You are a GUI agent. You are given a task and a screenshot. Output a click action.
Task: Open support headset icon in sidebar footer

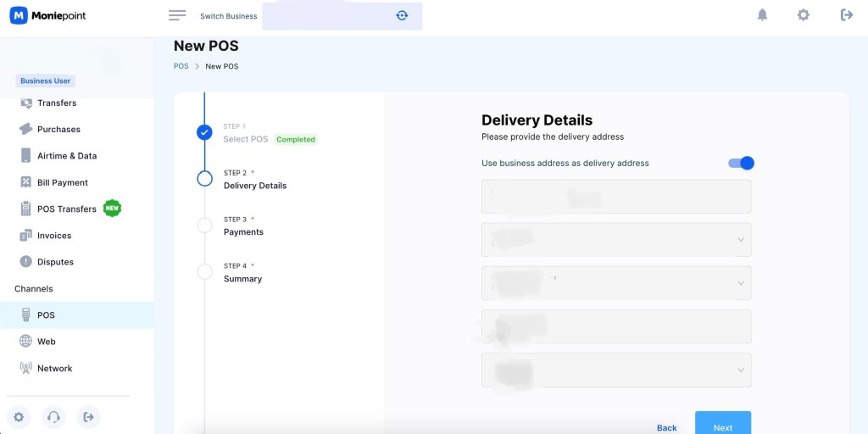click(x=53, y=417)
